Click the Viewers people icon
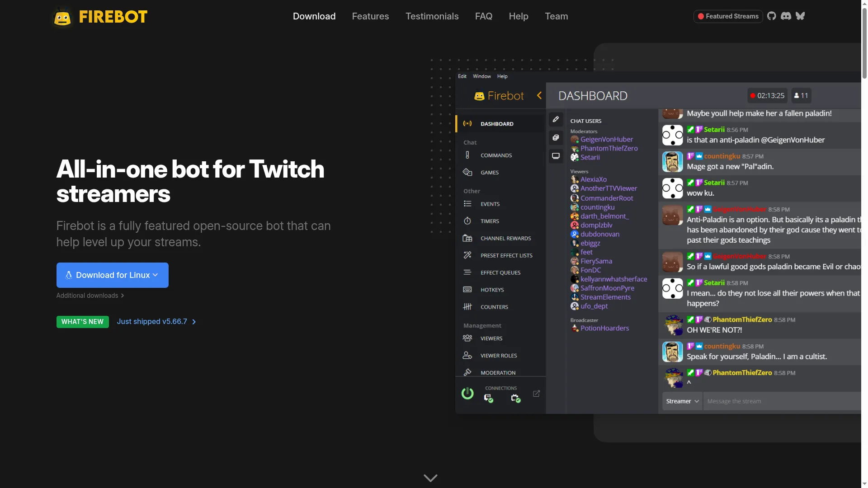 pos(467,338)
